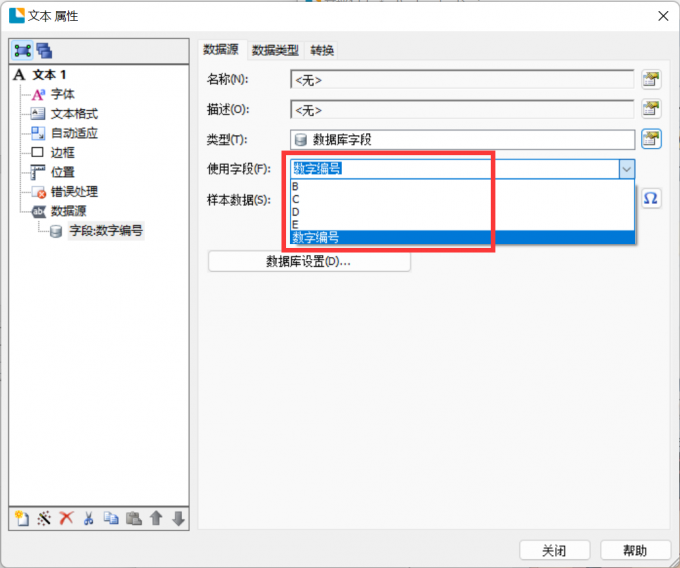The width and height of the screenshot is (680, 568).
Task: Click the 文本 1 root node
Action: pyautogui.click(x=49, y=75)
